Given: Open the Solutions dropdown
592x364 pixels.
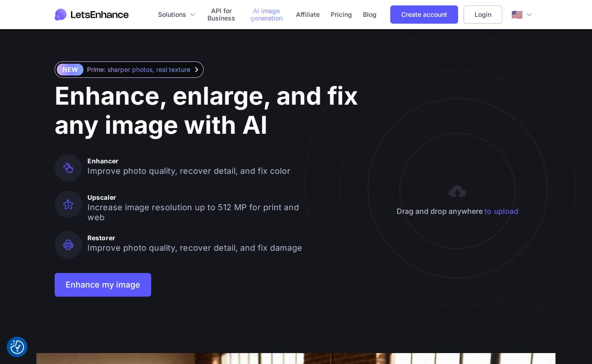Looking at the screenshot, I should click(172, 15).
